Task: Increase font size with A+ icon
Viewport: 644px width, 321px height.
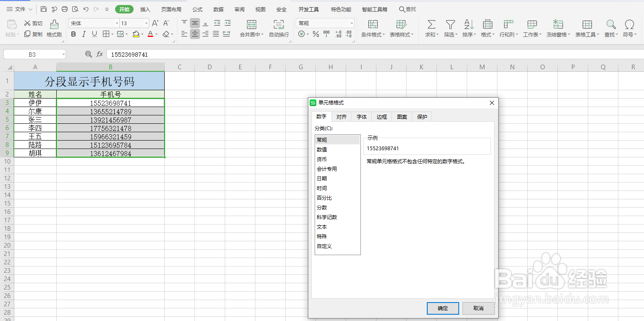Action: [155, 23]
